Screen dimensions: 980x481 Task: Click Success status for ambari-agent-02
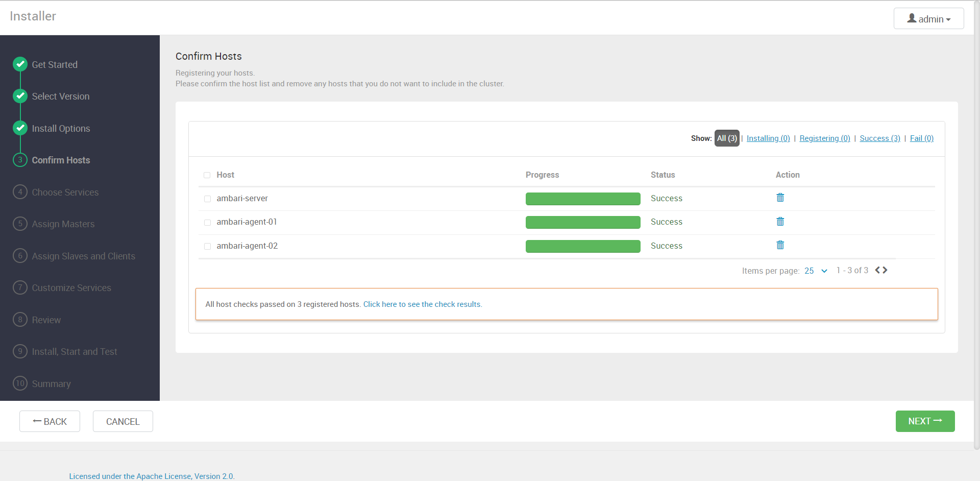pos(666,246)
